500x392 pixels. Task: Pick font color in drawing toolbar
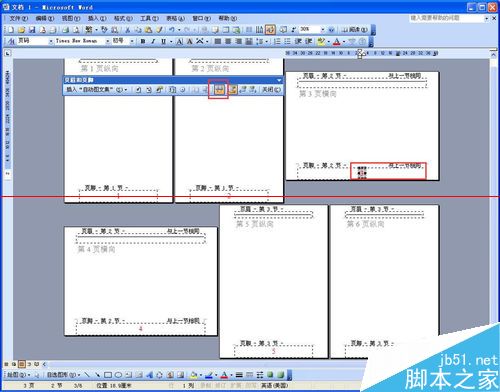pos(224,375)
